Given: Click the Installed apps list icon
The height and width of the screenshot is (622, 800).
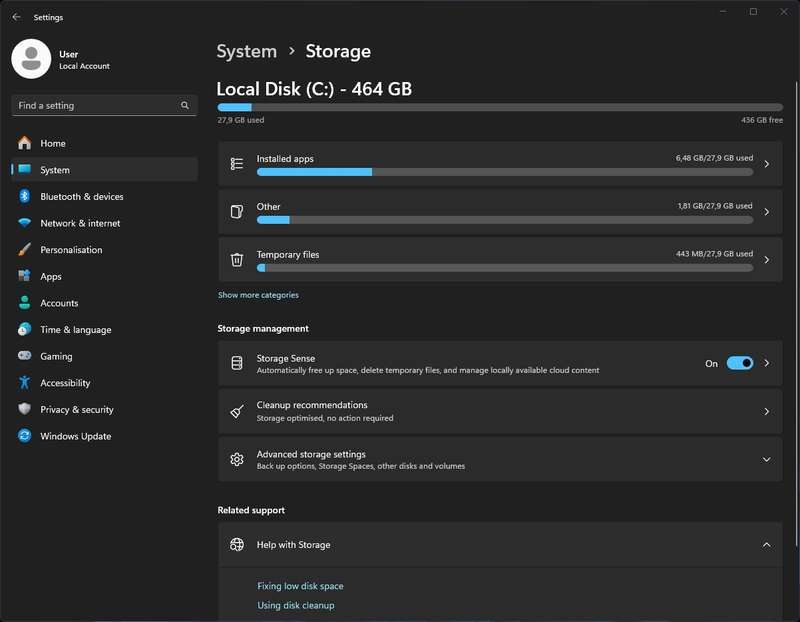Looking at the screenshot, I should (x=237, y=164).
